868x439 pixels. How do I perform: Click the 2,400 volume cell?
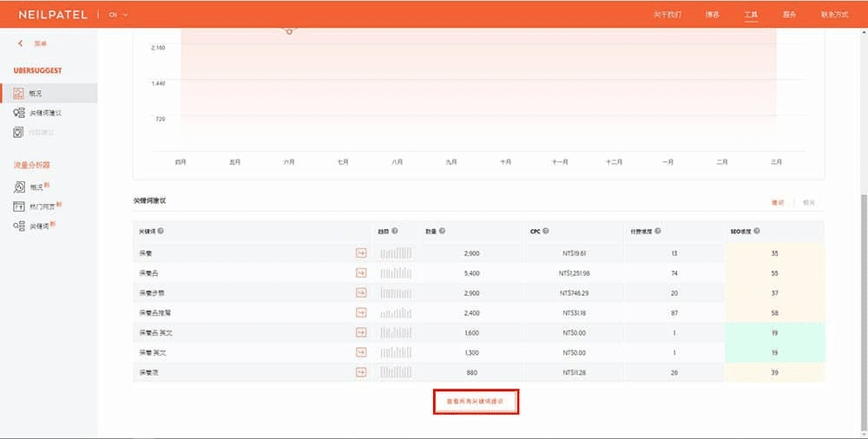[471, 313]
